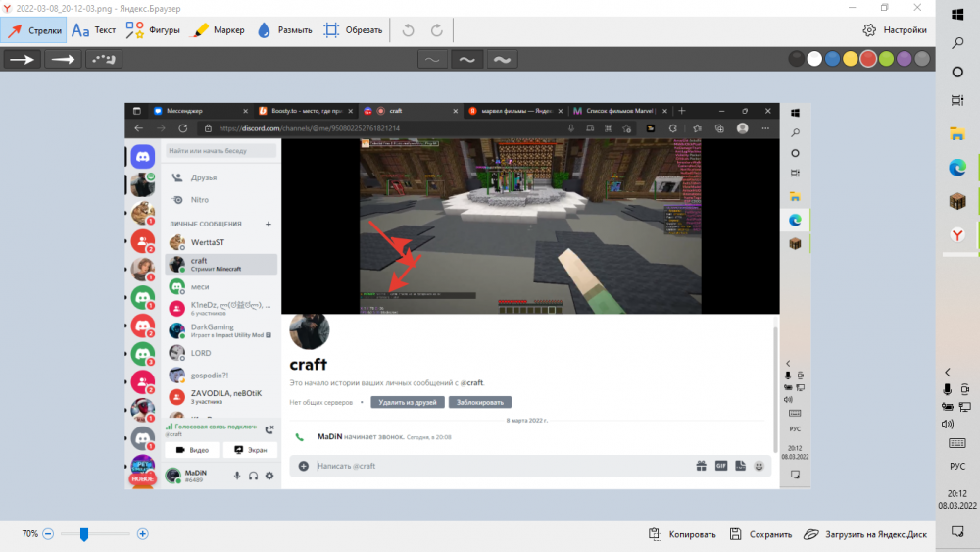Click the 70% zoom value
The height and width of the screenshot is (552, 980).
click(x=30, y=534)
